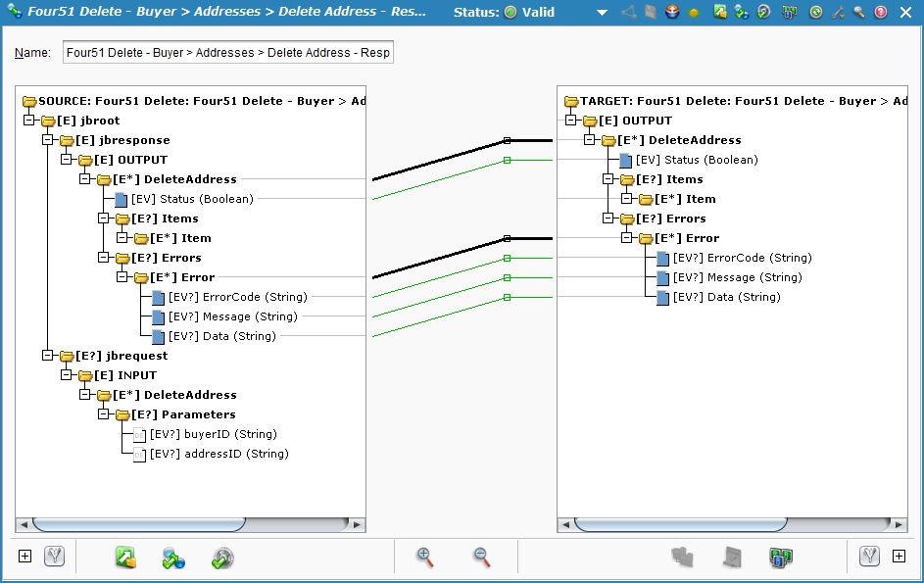The height and width of the screenshot is (583, 924).
Task: Collapse the source jbrequest node
Action: point(47,356)
